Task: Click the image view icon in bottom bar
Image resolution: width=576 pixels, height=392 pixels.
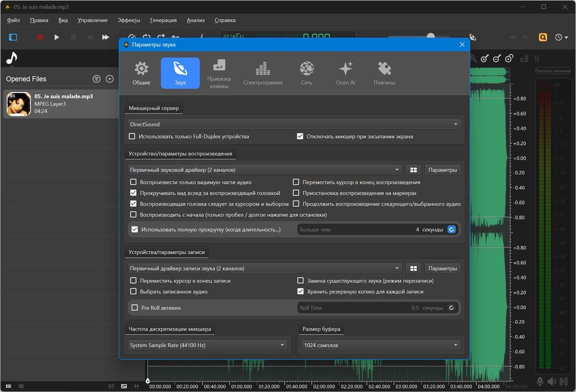Action: [124, 386]
